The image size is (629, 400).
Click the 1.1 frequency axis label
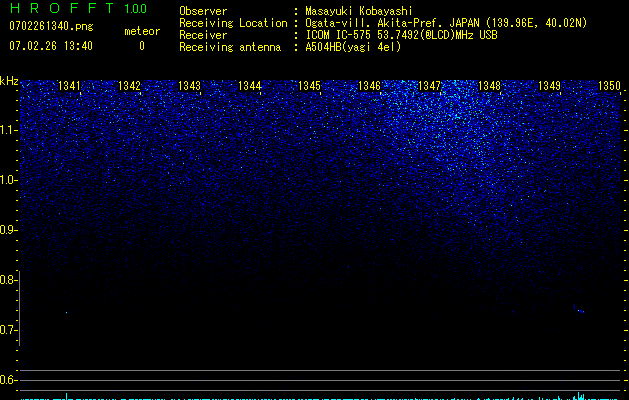point(8,130)
